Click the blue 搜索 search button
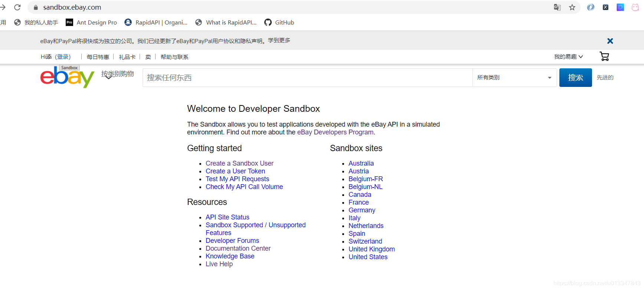Screen dimensions: 644x290 tap(575, 78)
